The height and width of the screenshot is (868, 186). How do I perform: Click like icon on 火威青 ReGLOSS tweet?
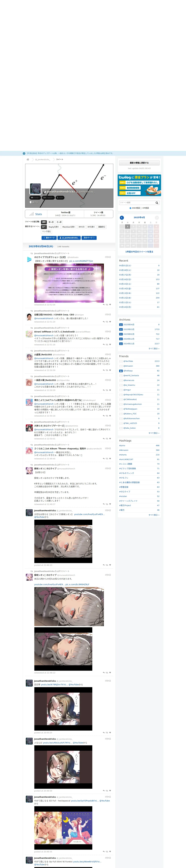pyautogui.click(x=110, y=370)
